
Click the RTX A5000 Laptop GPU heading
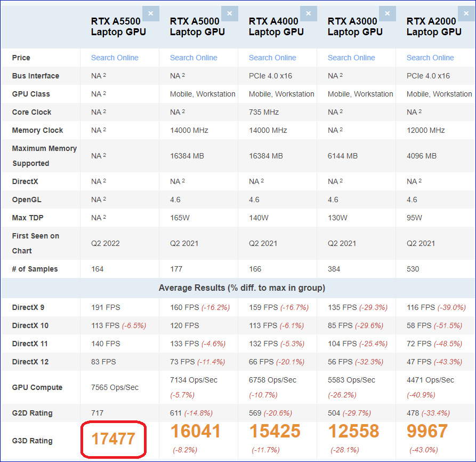[197, 27]
